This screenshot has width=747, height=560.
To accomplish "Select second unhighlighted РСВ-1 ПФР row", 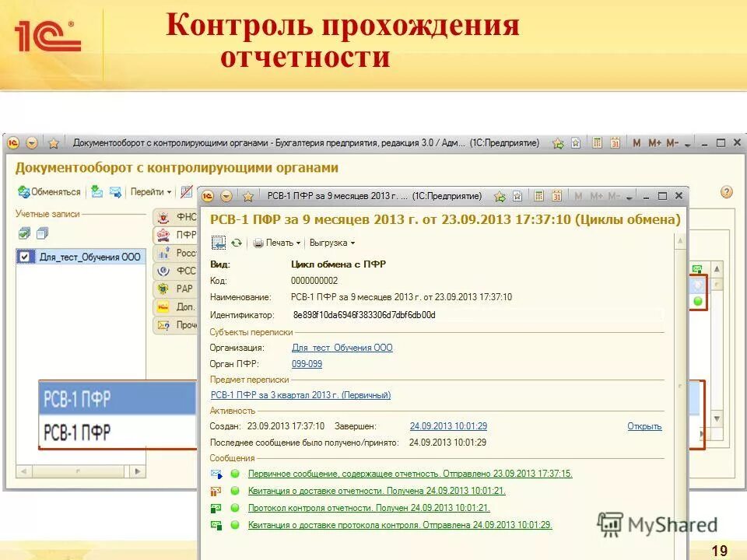I will 117,432.
